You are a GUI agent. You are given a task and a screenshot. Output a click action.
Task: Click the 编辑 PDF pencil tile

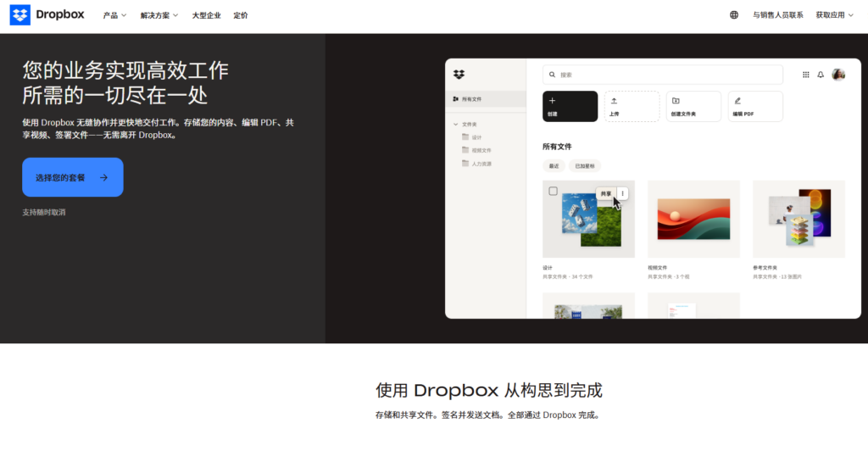pos(754,106)
